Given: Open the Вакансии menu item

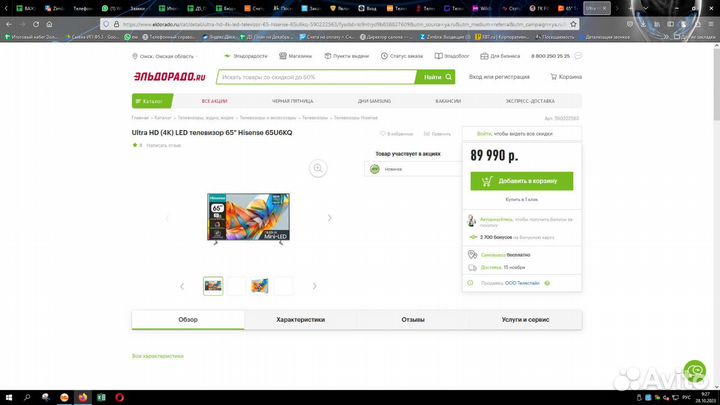Looking at the screenshot, I should [448, 101].
